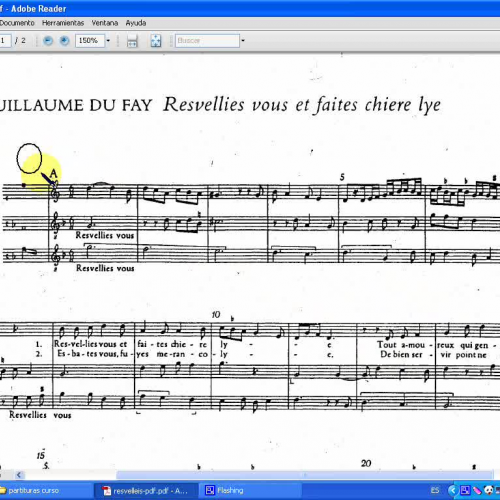Expand the Buscar search options arrow
The width and height of the screenshot is (500, 500).
tap(243, 41)
